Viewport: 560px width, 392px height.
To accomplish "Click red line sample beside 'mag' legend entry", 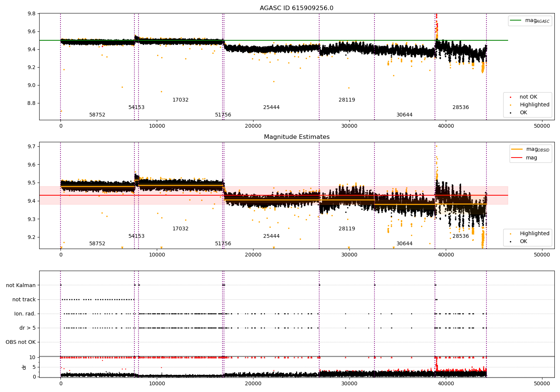I will [x=517, y=158].
